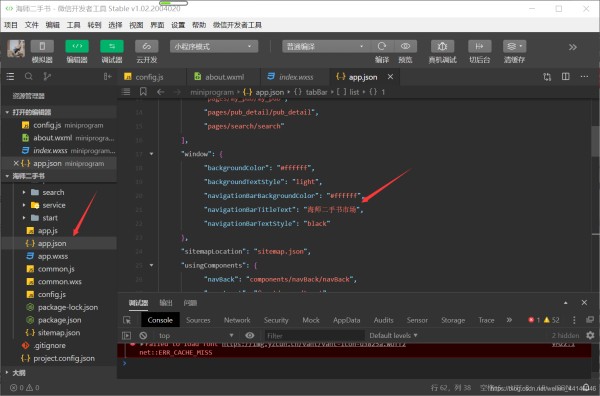Click the user avatar thumbnail
Screen dimensions: 600x396
tap(16, 49)
